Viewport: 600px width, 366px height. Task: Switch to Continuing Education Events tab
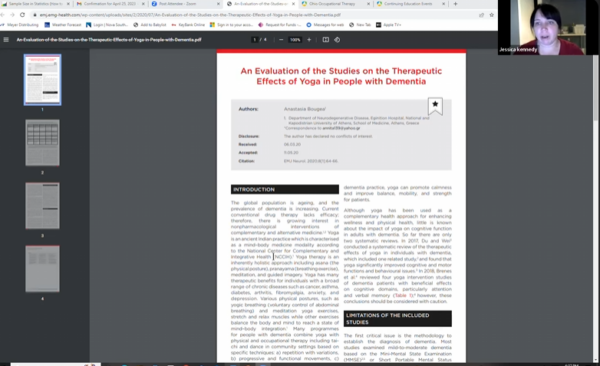[x=410, y=4]
